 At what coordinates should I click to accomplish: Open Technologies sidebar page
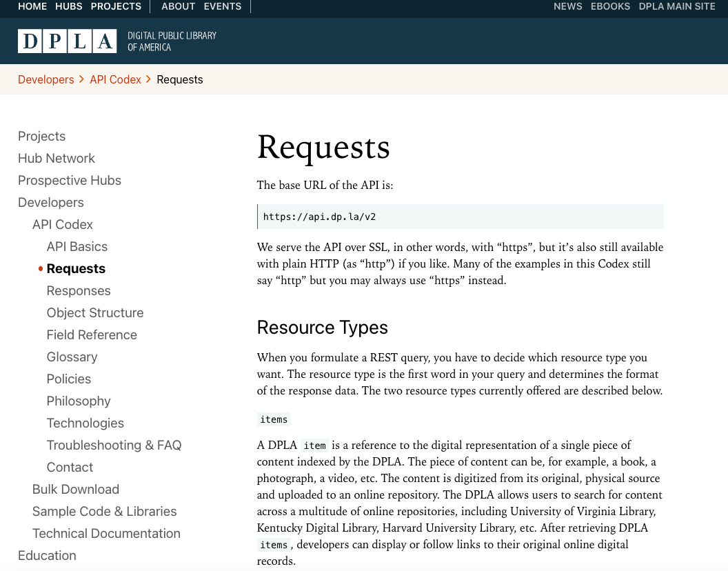[x=85, y=423]
